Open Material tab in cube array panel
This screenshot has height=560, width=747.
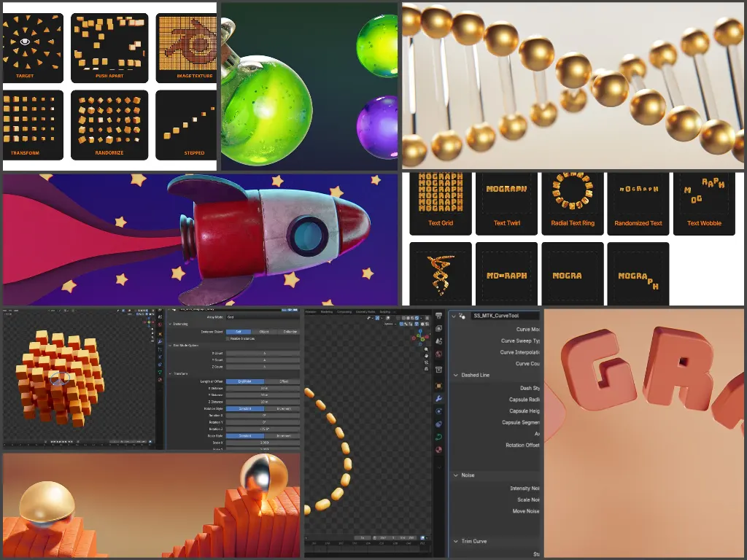click(160, 379)
